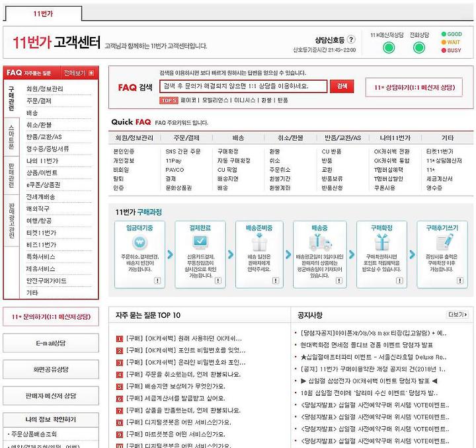The image size is (476, 448).
Task: Open the 구매후기쓰기 pencil note icon
Action: tap(444, 243)
